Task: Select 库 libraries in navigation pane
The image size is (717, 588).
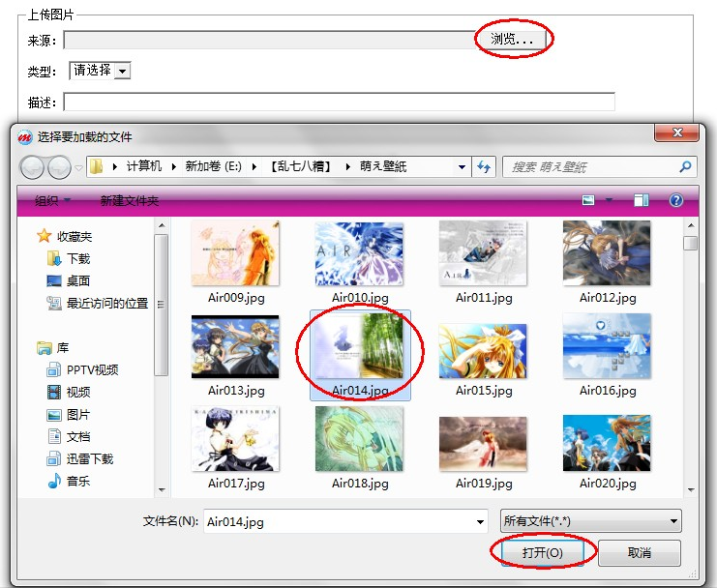Action: pyautogui.click(x=52, y=348)
